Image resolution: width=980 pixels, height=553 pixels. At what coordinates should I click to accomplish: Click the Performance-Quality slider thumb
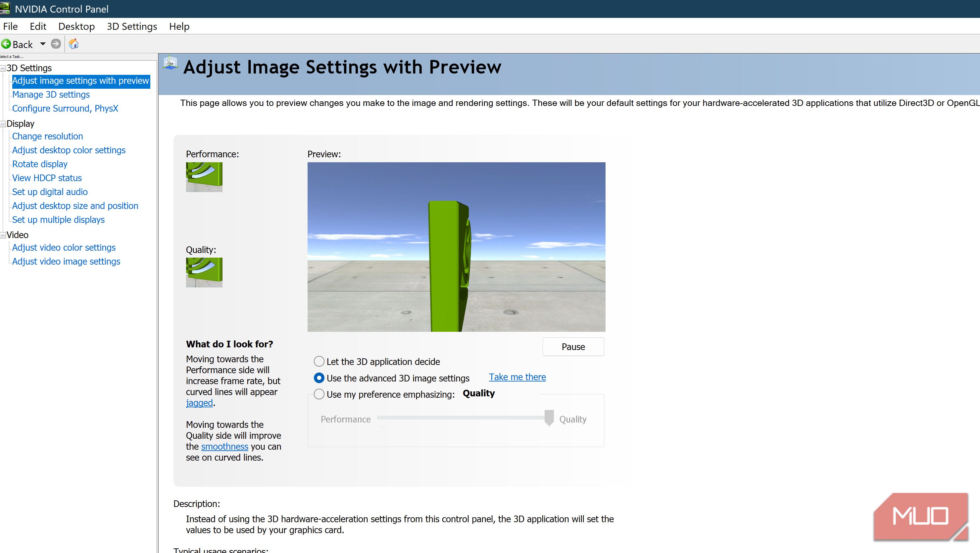pos(549,418)
